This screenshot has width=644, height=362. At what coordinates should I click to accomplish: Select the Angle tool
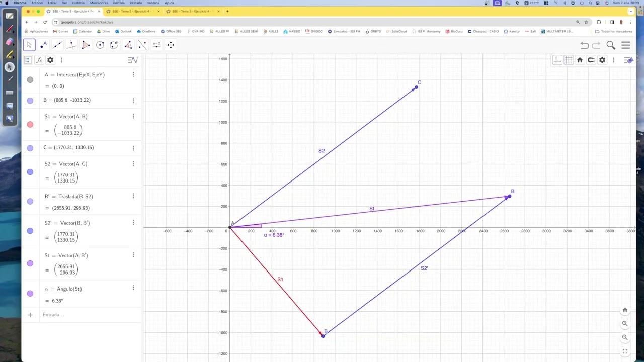coord(128,45)
